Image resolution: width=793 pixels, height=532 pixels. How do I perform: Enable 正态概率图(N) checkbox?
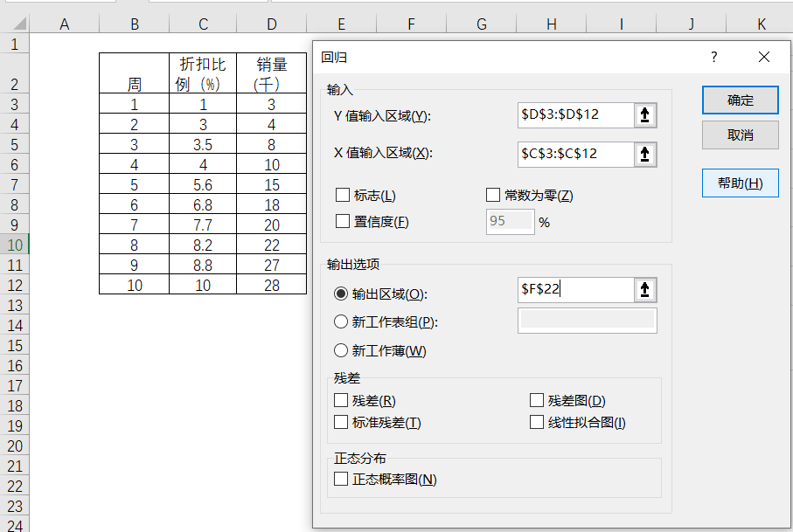[341, 479]
